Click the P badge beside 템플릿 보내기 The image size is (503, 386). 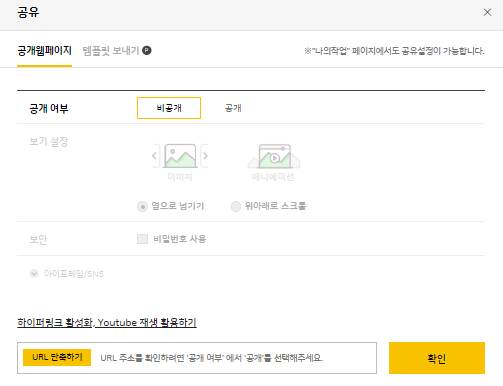click(147, 50)
